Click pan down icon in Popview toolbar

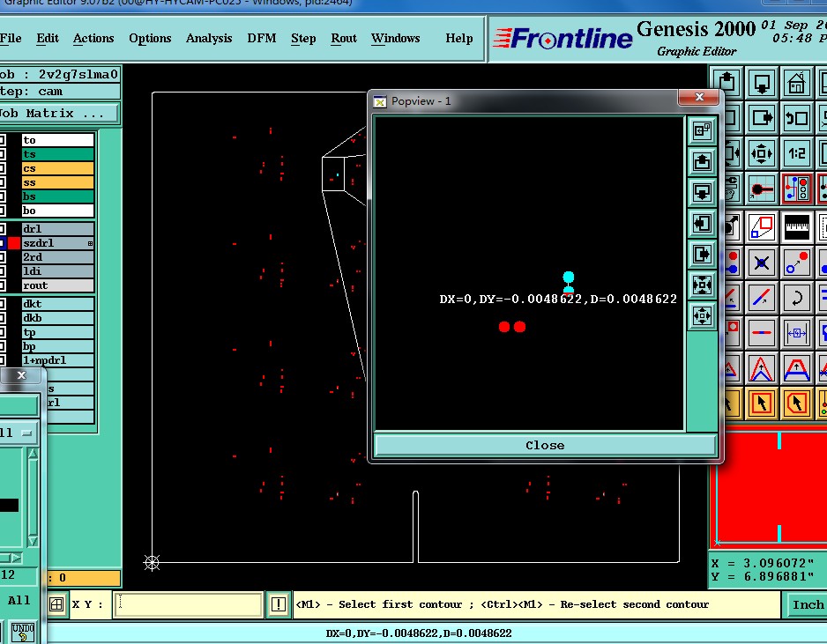702,192
